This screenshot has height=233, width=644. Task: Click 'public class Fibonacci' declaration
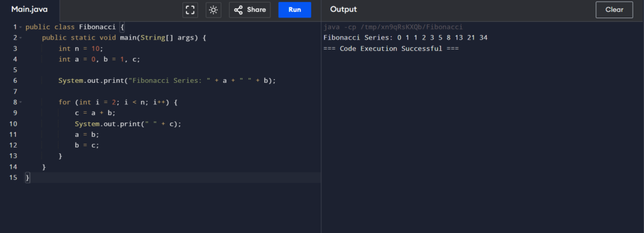coord(70,27)
